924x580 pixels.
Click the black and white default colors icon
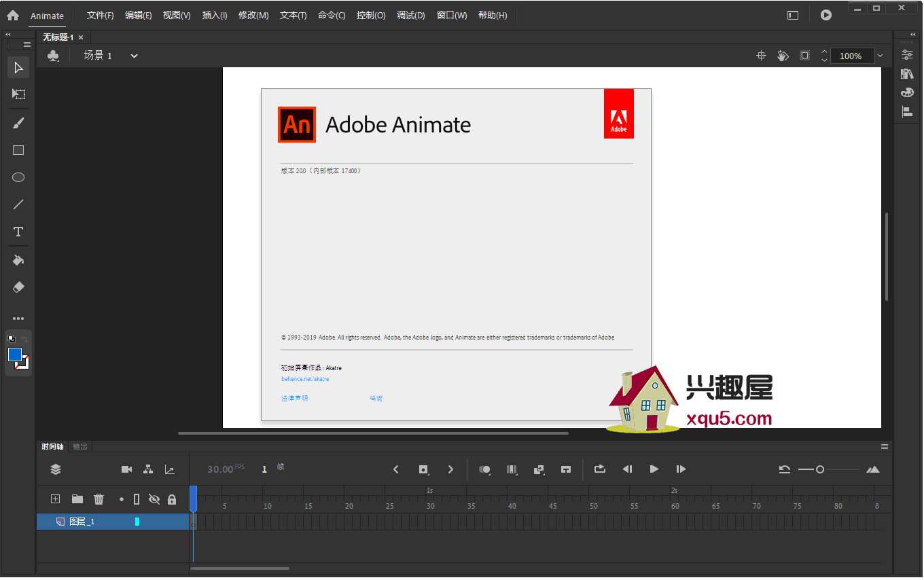tap(12, 338)
